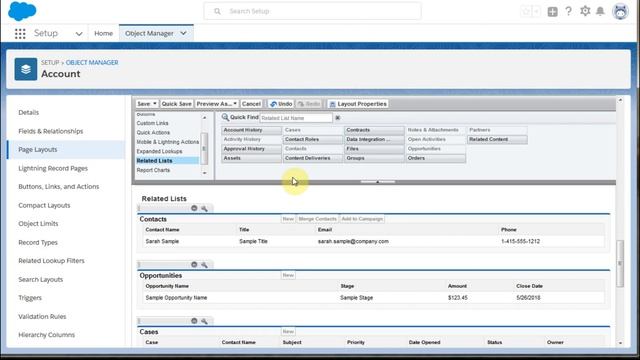Click the Contact Roles palette item

tap(313, 140)
